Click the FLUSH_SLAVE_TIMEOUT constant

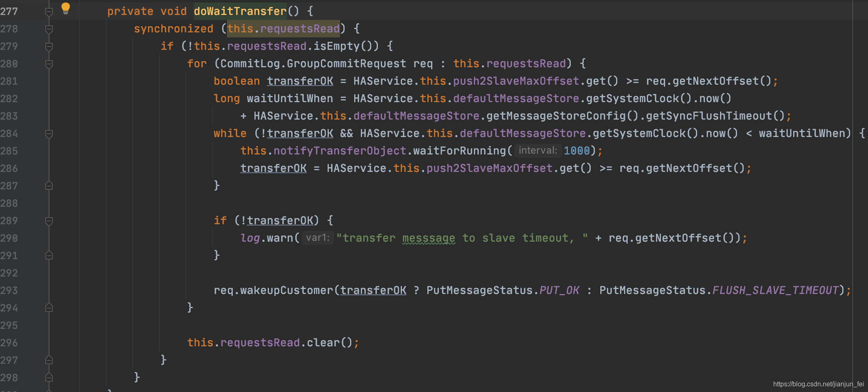coord(775,290)
